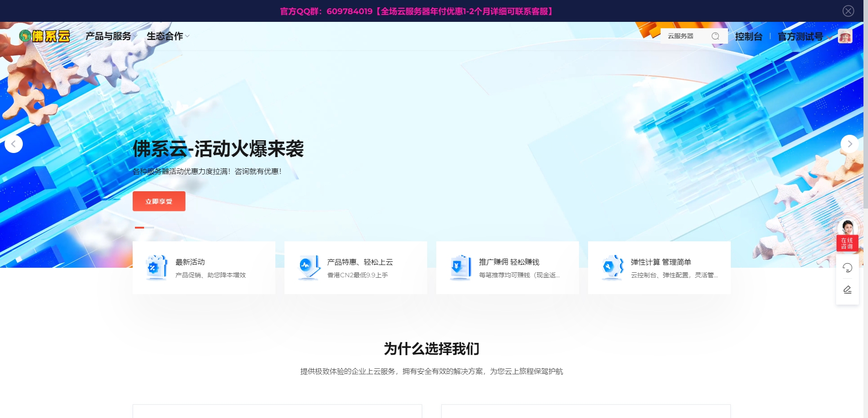Go to the 控制台 console
The height and width of the screenshot is (418, 868).
coord(749,36)
